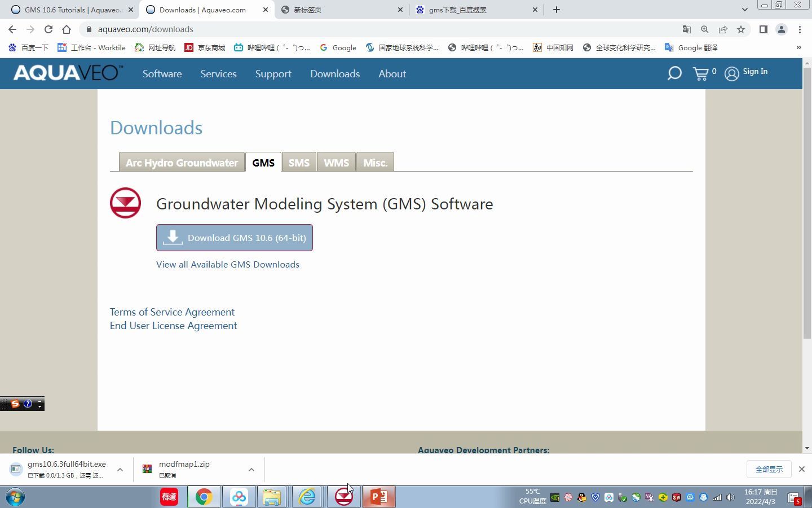
Task: Share this page via address bar icon
Action: 723,29
